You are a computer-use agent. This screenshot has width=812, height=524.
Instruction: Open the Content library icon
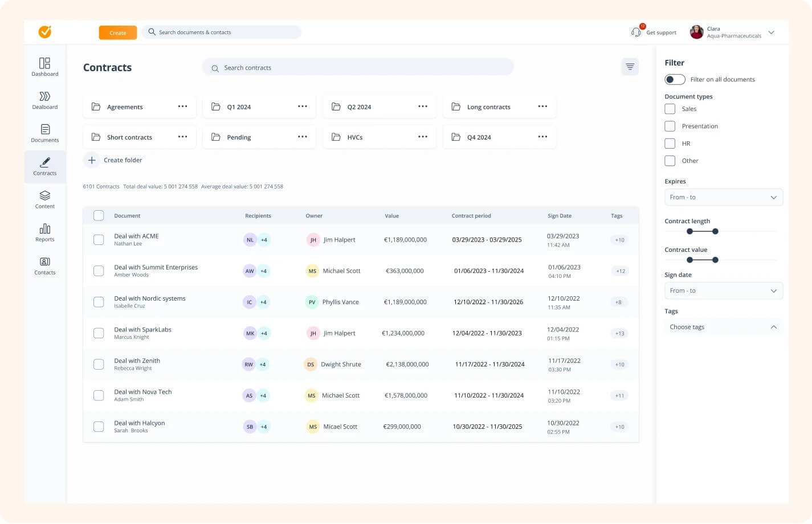click(x=44, y=199)
